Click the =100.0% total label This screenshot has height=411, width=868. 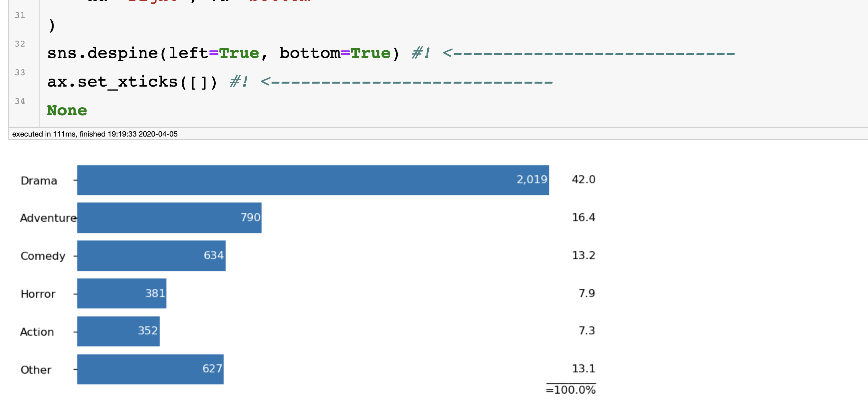coord(571,390)
